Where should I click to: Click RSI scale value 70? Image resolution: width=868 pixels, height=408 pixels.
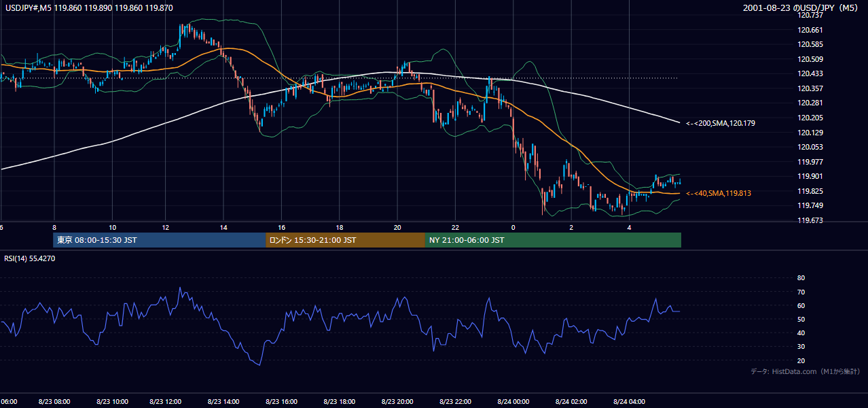(801, 292)
